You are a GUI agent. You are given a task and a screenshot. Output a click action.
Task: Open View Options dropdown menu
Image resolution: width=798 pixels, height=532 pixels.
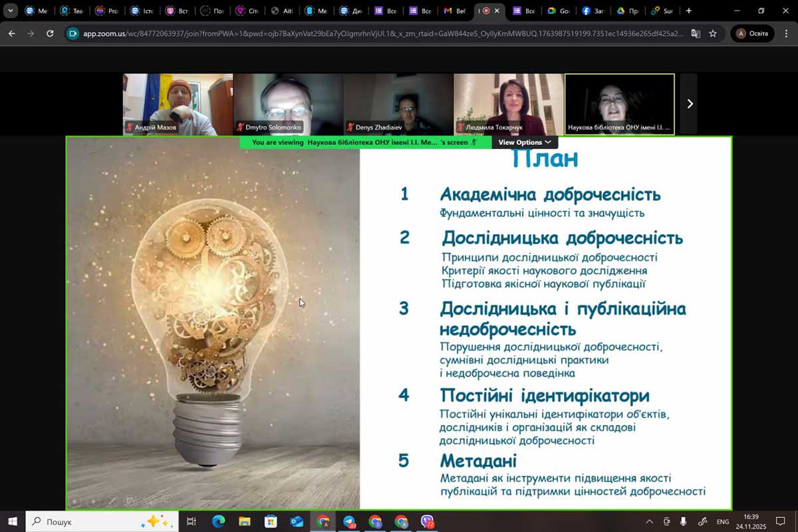pos(525,142)
